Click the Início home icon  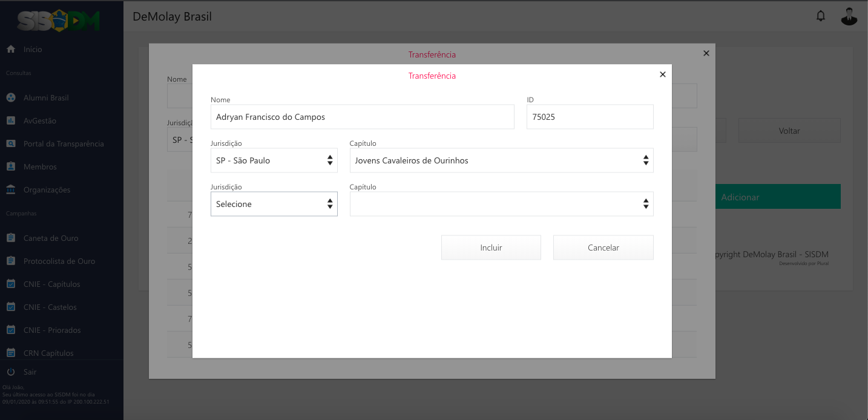[11, 49]
